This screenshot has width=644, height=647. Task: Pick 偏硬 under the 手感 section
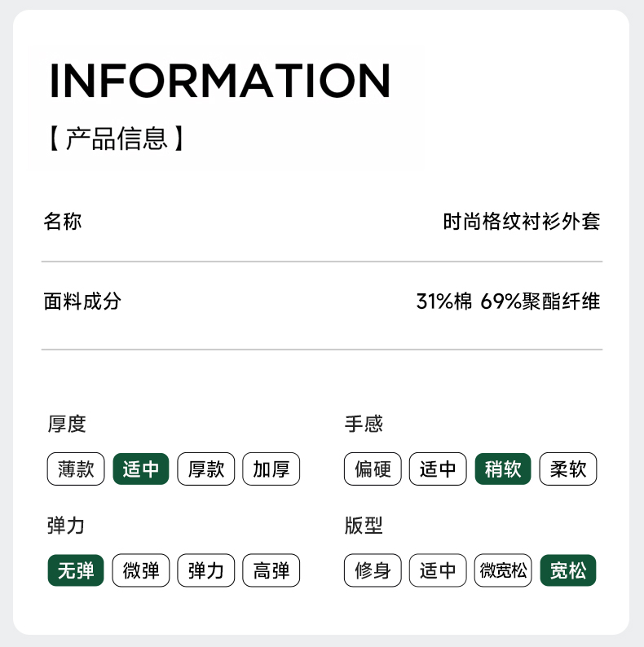pyautogui.click(x=373, y=469)
